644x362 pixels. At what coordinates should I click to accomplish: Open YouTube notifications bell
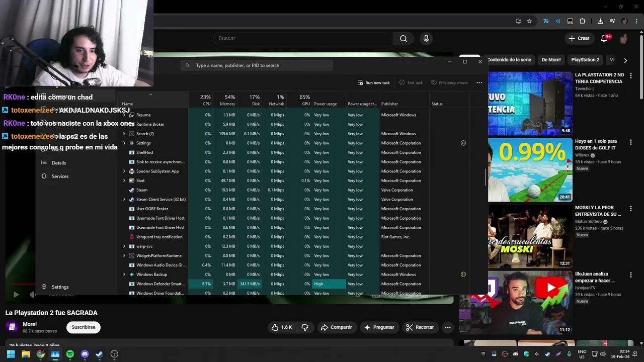[605, 38]
